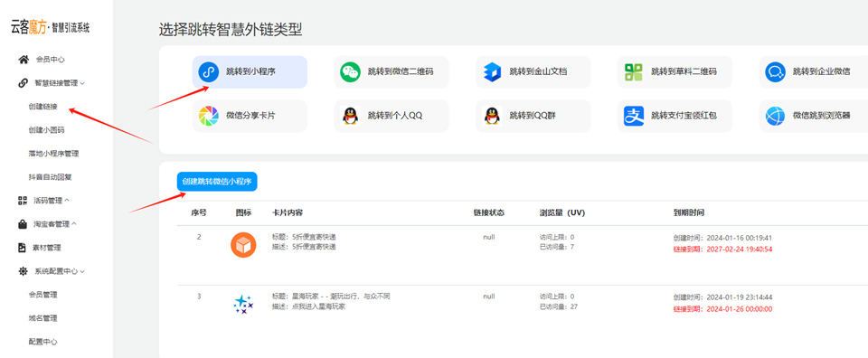The height and width of the screenshot is (358, 868).
Task: Click the shopping bag icon beside 淘宝客管理
Action: click(x=24, y=224)
